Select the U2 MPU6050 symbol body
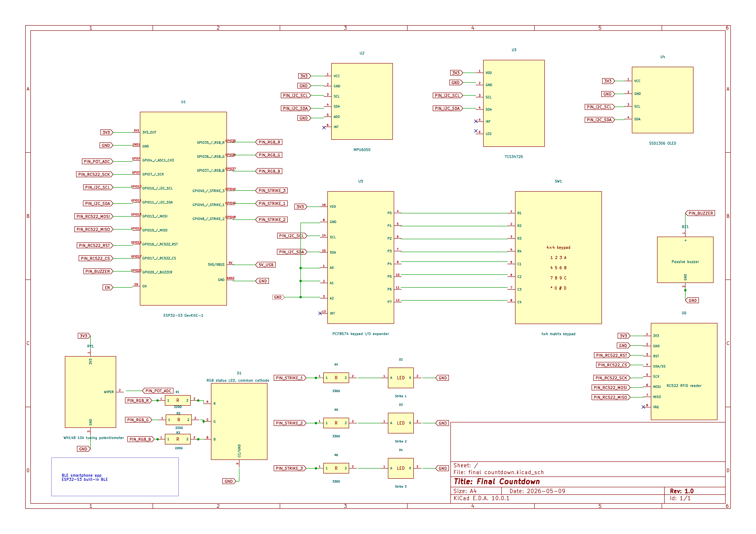Viewport: 756px width, 534px height. click(362, 101)
